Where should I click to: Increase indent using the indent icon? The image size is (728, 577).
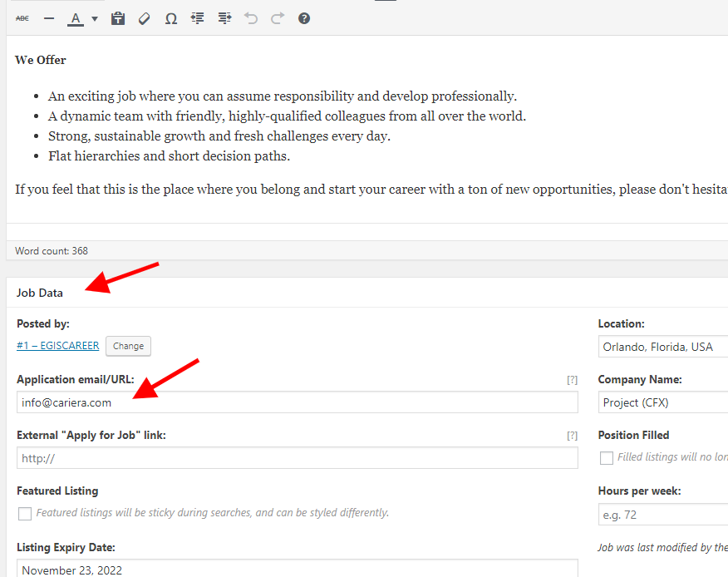224,18
